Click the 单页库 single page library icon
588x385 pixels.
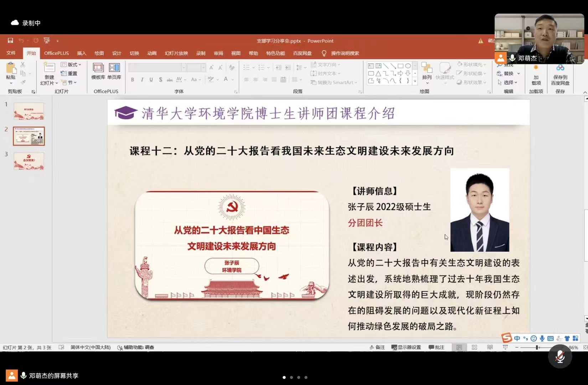tap(114, 71)
